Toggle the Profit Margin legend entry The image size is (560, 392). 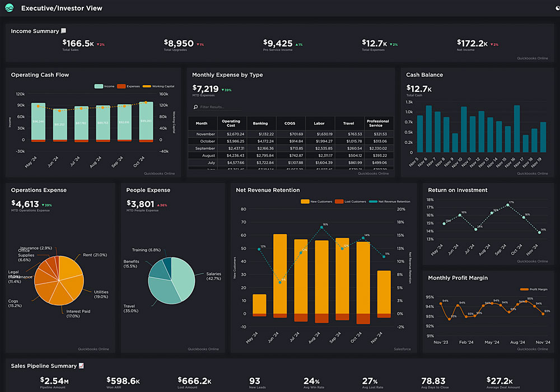[534, 289]
